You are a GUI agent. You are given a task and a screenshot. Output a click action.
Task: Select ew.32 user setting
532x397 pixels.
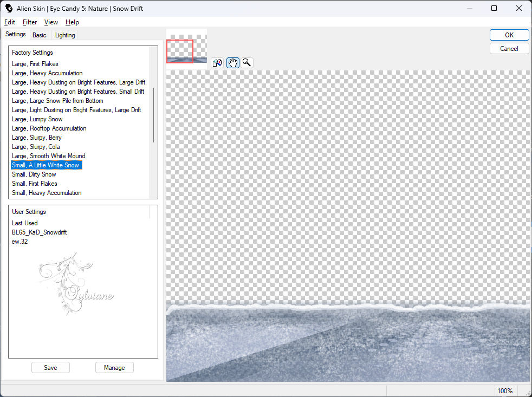click(20, 241)
